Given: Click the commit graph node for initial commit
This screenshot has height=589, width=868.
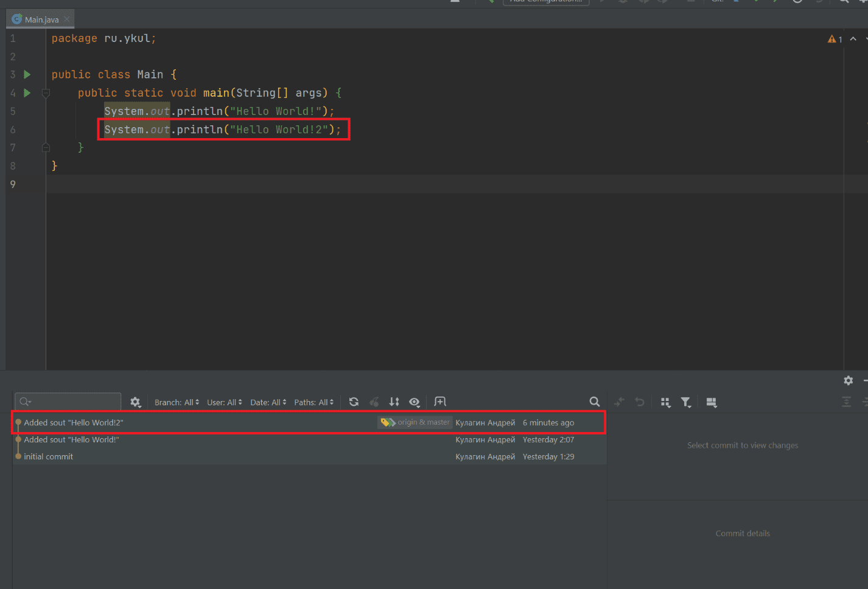Looking at the screenshot, I should 18,456.
